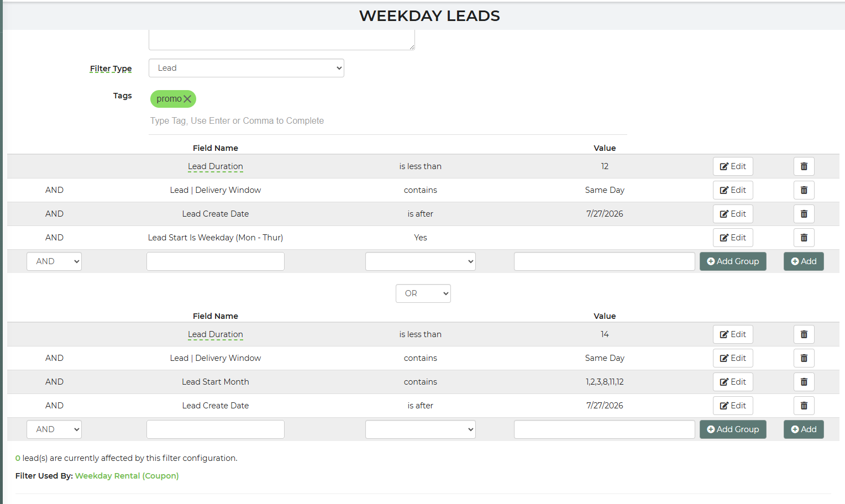Viewport: 845px width, 504px height.
Task: Delete second group's Lead Create Date rule
Action: point(804,406)
